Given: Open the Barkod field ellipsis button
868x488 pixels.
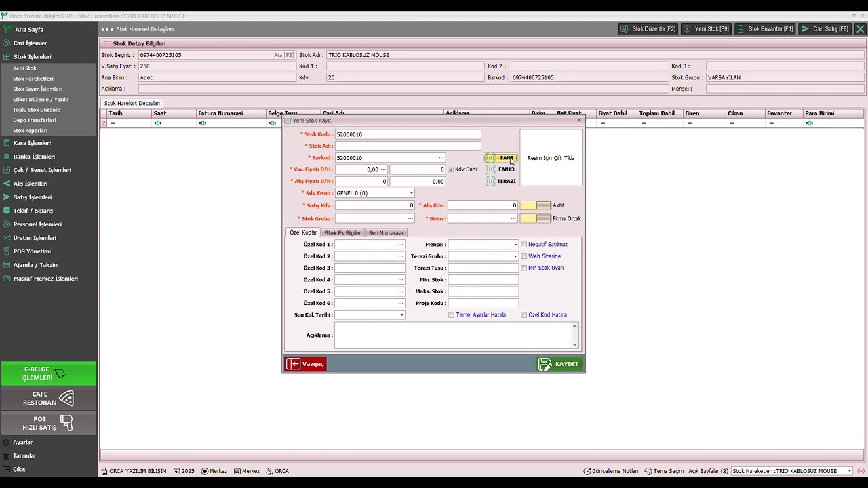Looking at the screenshot, I should [441, 158].
